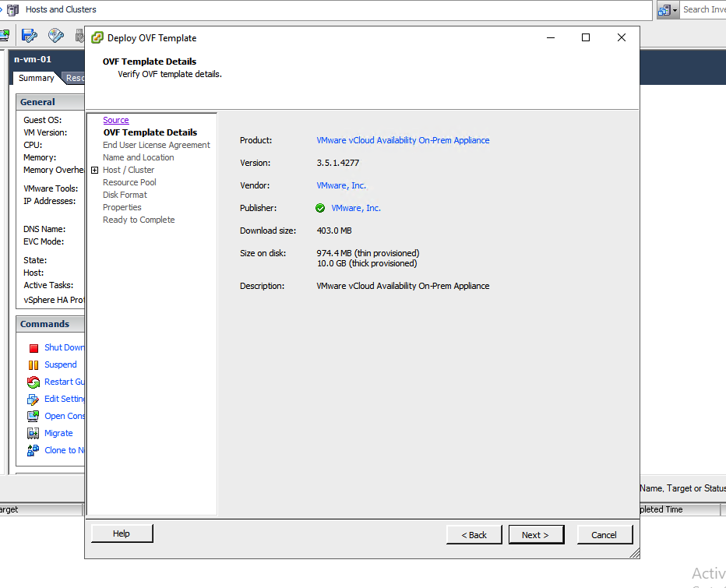This screenshot has height=588, width=726.
Task: Open the Publisher VMware, Inc. link
Action: (x=355, y=209)
